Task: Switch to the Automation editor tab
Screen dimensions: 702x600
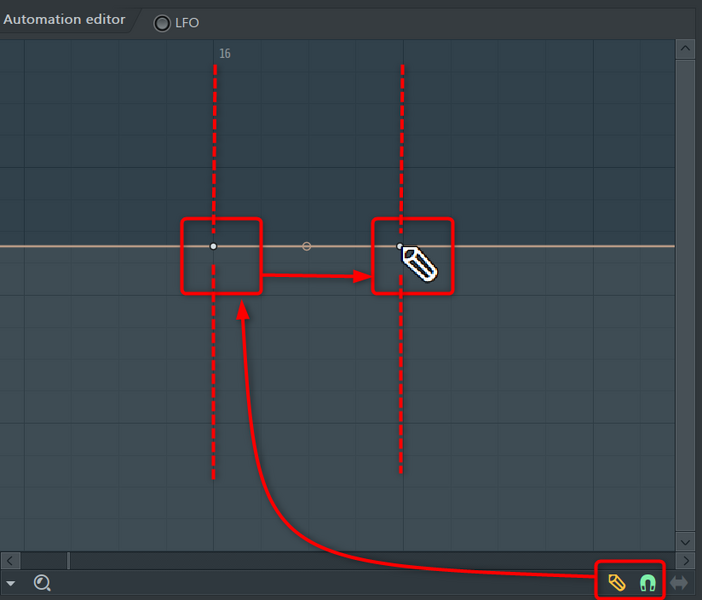Action: pyautogui.click(x=65, y=20)
